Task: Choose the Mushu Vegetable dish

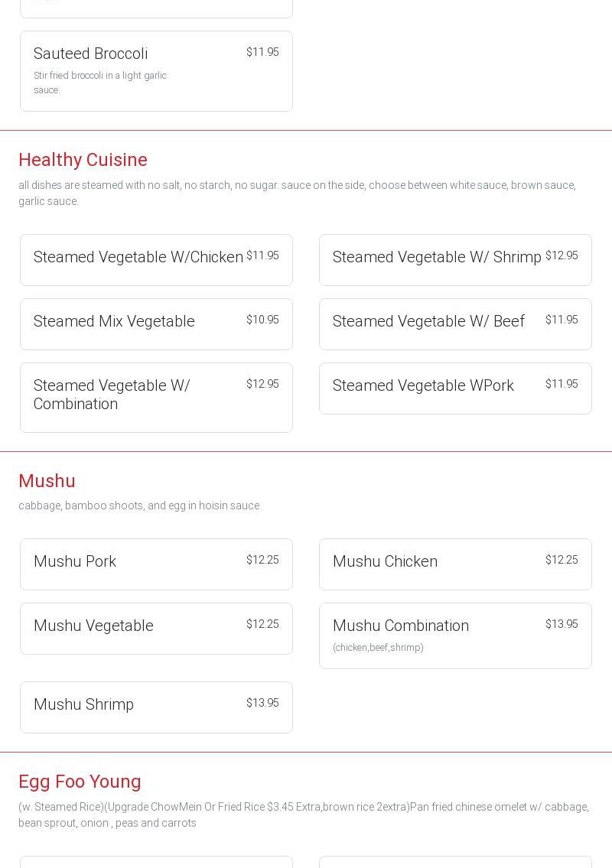Action: click(156, 629)
